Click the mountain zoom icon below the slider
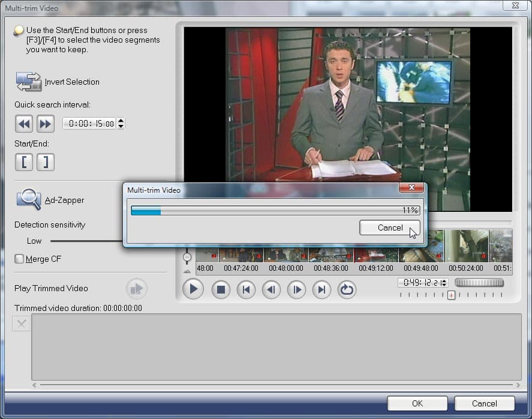Screen dimensions: 532x419 point(187,271)
